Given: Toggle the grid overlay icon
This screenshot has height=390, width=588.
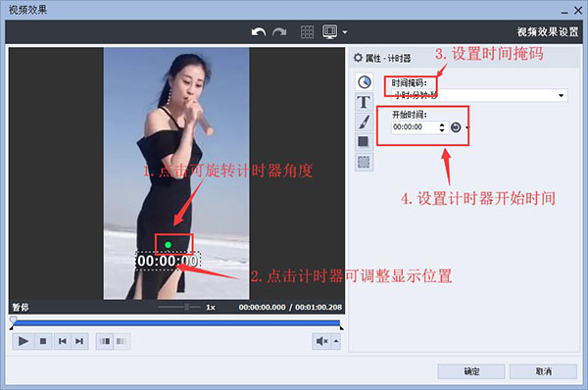Looking at the screenshot, I should click(x=307, y=32).
